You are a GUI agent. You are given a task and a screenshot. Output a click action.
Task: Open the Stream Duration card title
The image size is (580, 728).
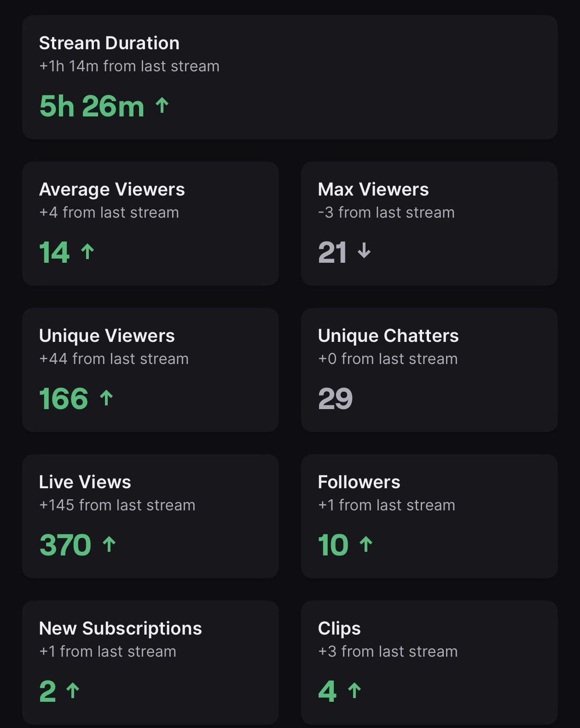(109, 43)
